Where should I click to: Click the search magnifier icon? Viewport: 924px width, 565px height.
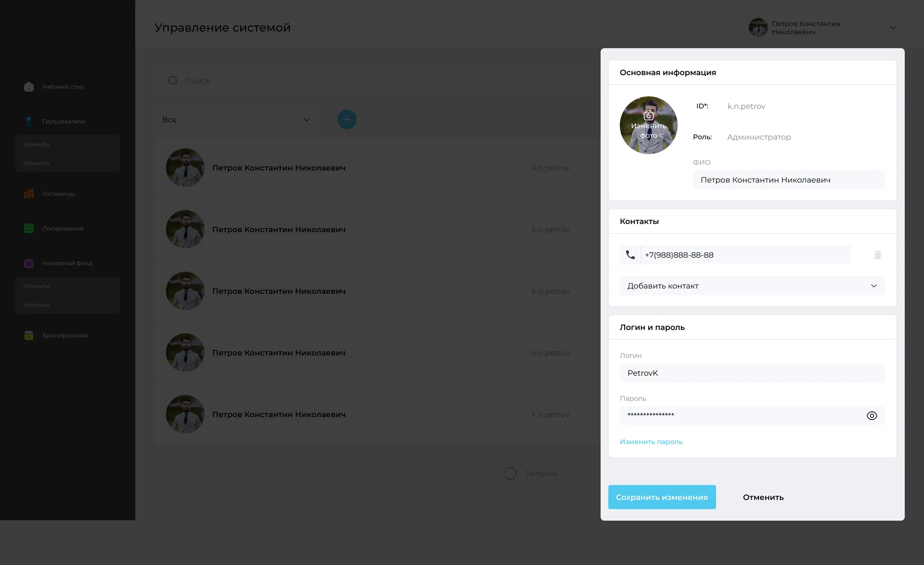pos(173,80)
